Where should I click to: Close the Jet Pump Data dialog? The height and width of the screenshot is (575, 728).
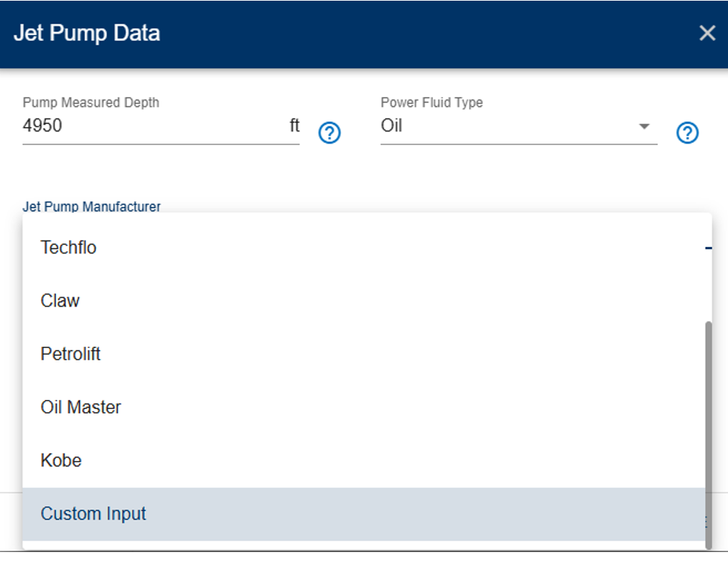click(707, 33)
